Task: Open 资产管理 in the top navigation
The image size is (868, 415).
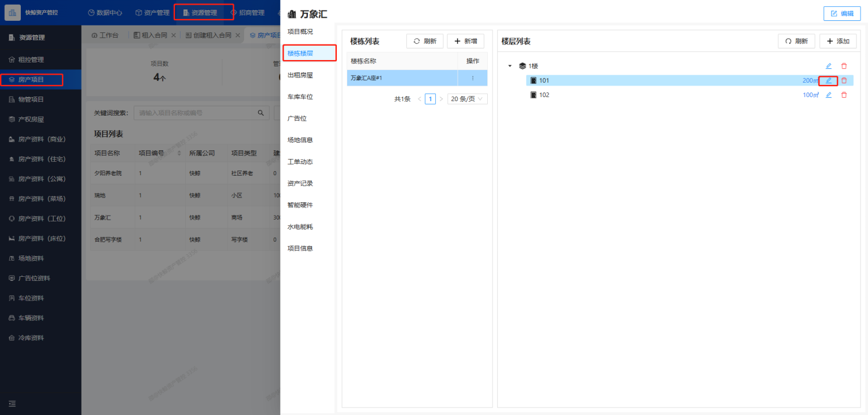Action: [152, 13]
